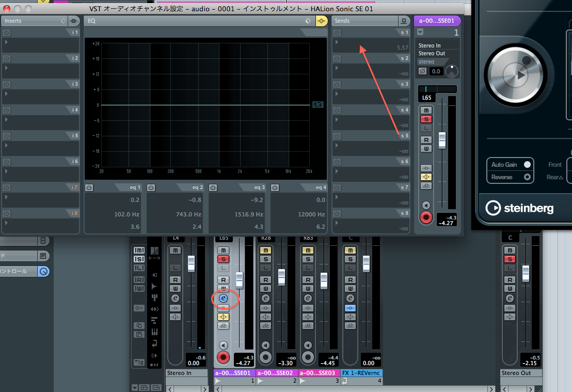Click the record enable button on SSE01 mixer strip
Image resolution: width=572 pixels, height=392 pixels.
coord(223,357)
